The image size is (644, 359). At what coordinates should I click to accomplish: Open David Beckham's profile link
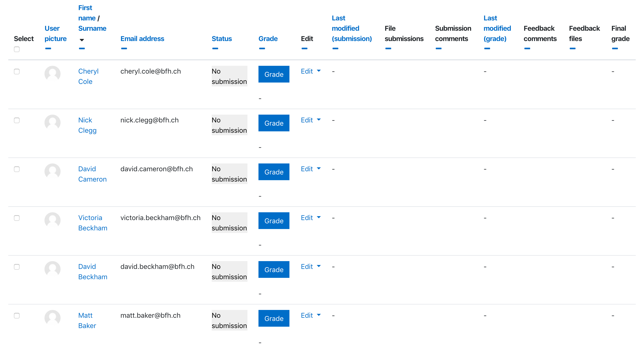point(93,272)
